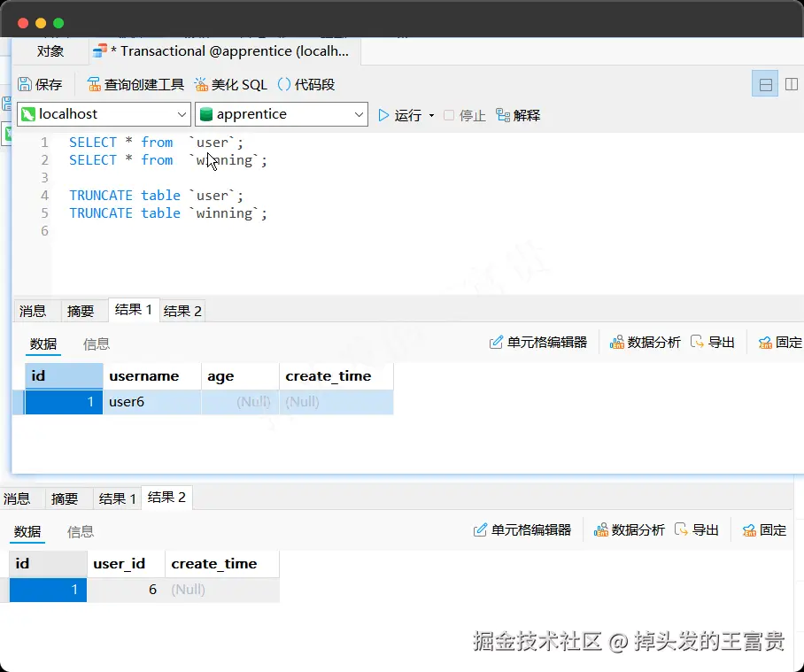Select upper id cell with value 1
The width and height of the screenshot is (804, 672).
(64, 402)
